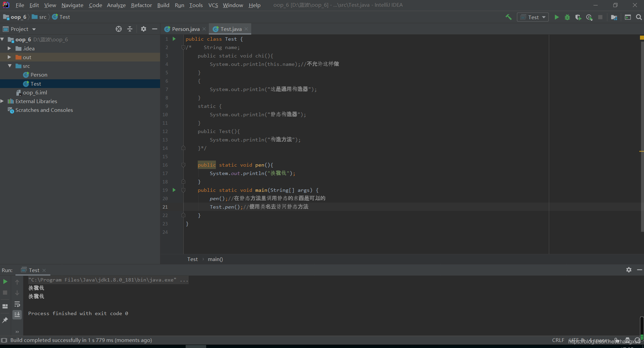This screenshot has width=644, height=348.
Task: Fold the comment block at line 2
Action: [183, 47]
